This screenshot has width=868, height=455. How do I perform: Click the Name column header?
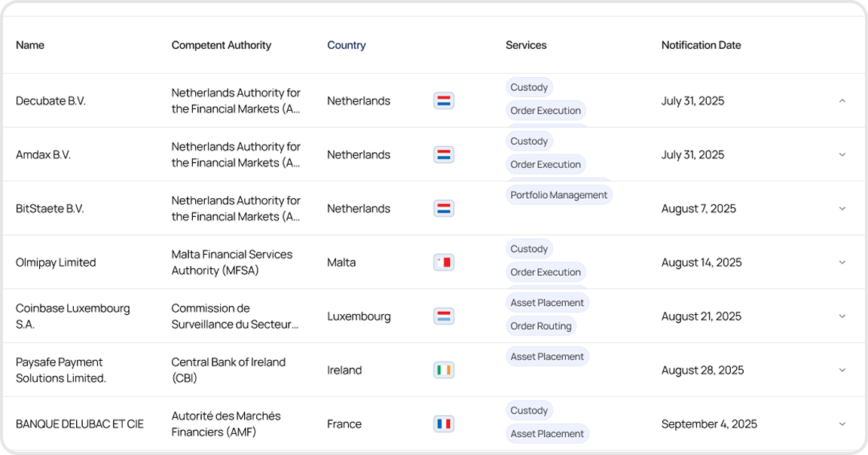coord(30,45)
